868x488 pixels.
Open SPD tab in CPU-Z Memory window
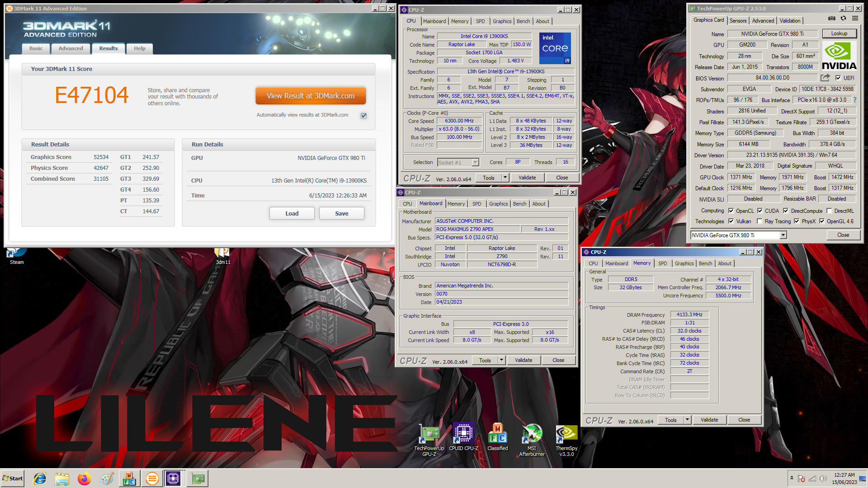(x=662, y=263)
